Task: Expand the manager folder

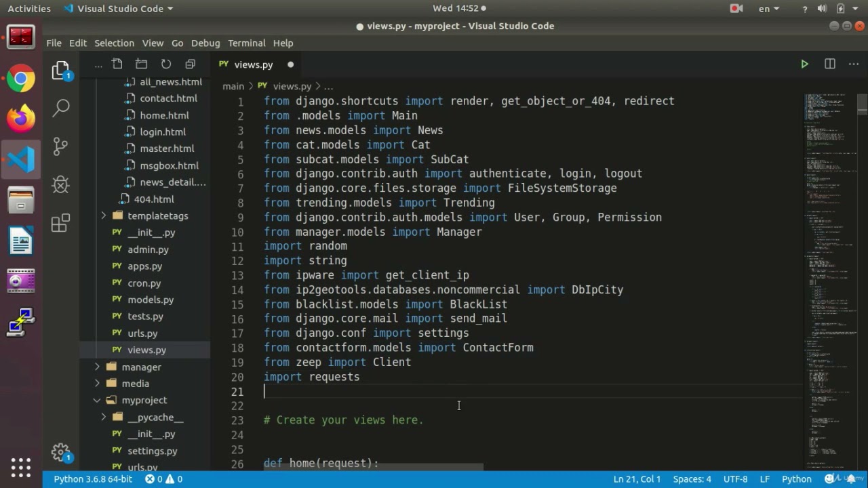Action: click(x=97, y=367)
